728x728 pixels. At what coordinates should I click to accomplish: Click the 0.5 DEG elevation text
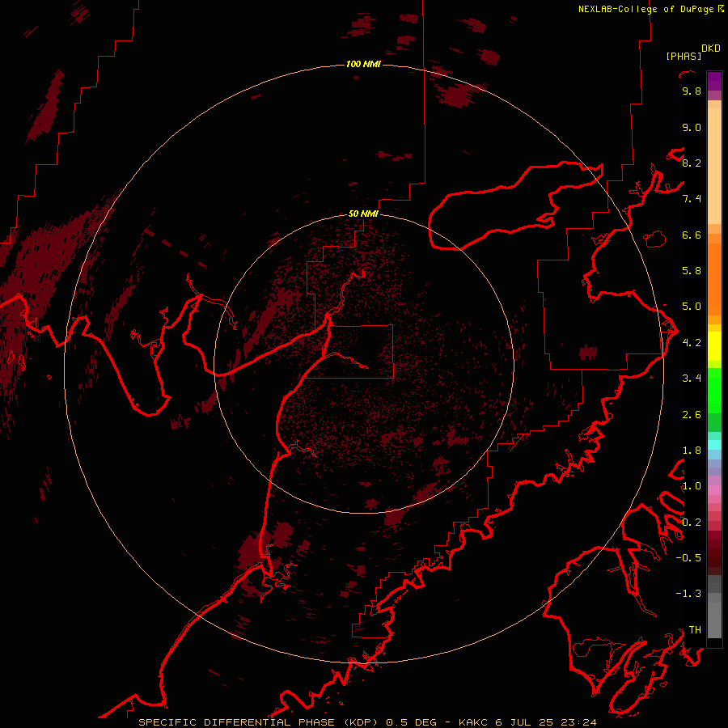pyautogui.click(x=412, y=722)
